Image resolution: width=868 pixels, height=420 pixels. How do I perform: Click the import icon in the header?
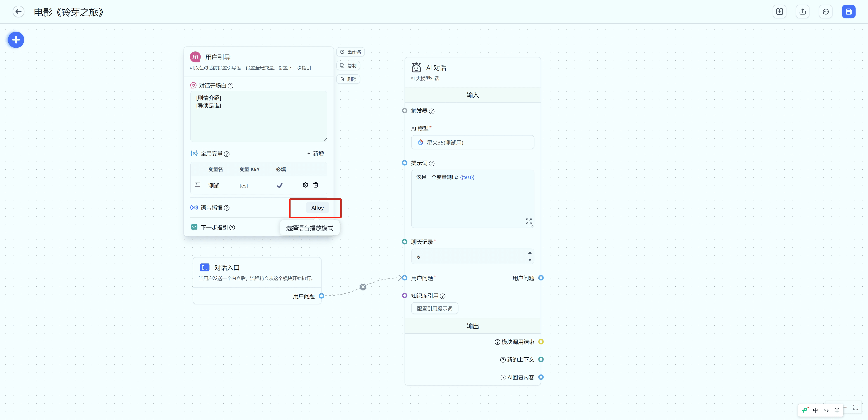pos(779,12)
